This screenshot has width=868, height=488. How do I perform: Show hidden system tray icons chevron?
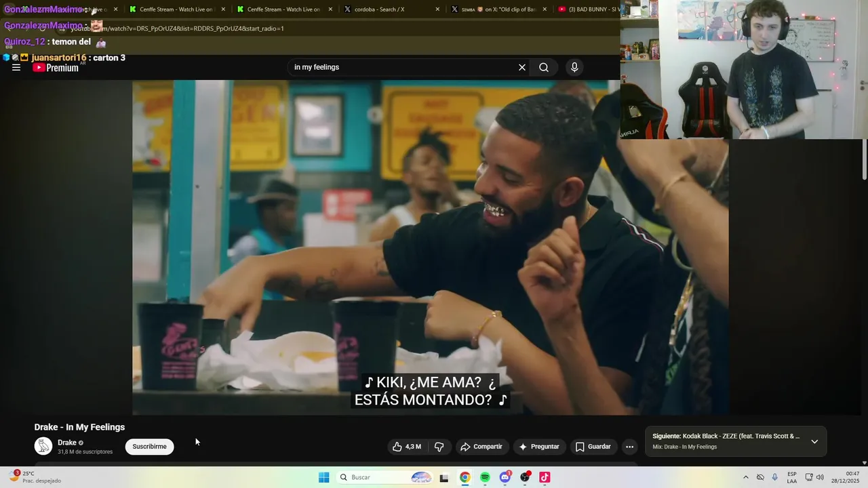[x=746, y=477]
